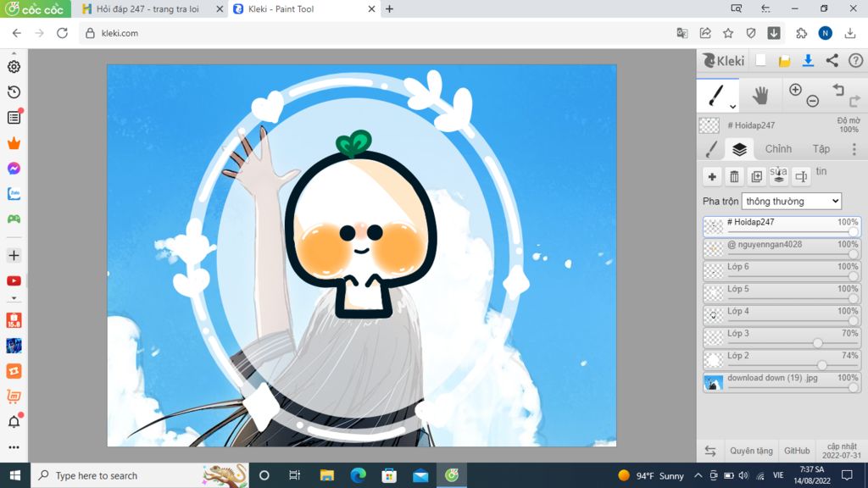This screenshot has height=488, width=868.
Task: Merge the layer down
Action: (779, 176)
